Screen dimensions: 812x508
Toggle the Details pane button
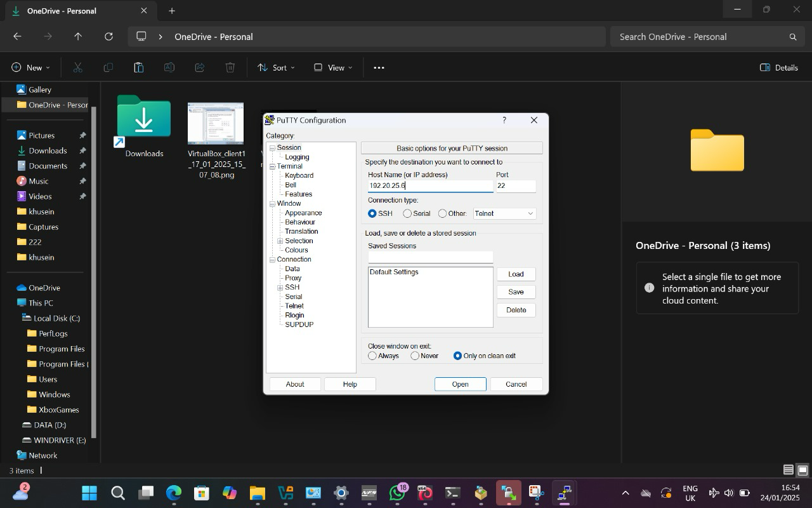(x=779, y=67)
